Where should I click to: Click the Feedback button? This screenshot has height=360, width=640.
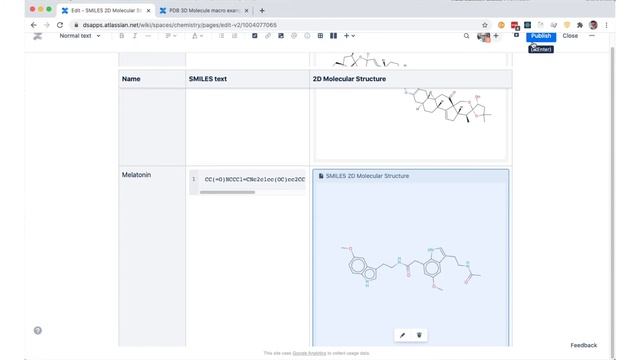tap(584, 345)
